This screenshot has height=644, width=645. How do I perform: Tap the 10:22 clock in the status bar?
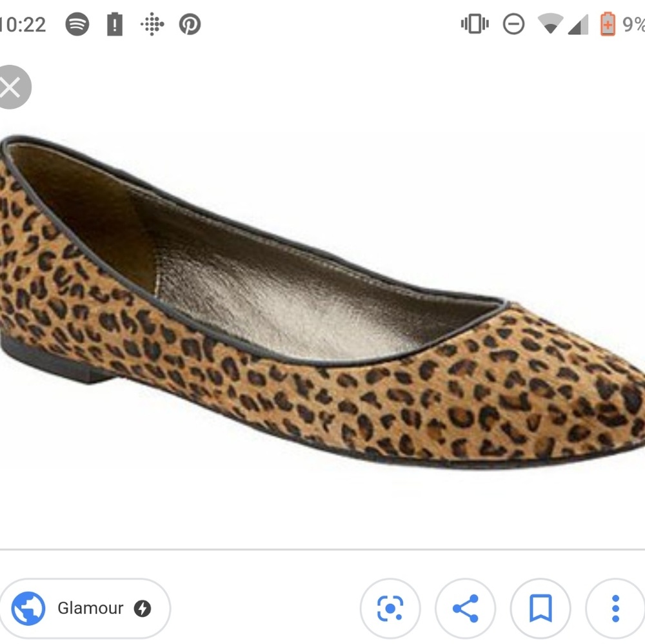click(x=23, y=24)
